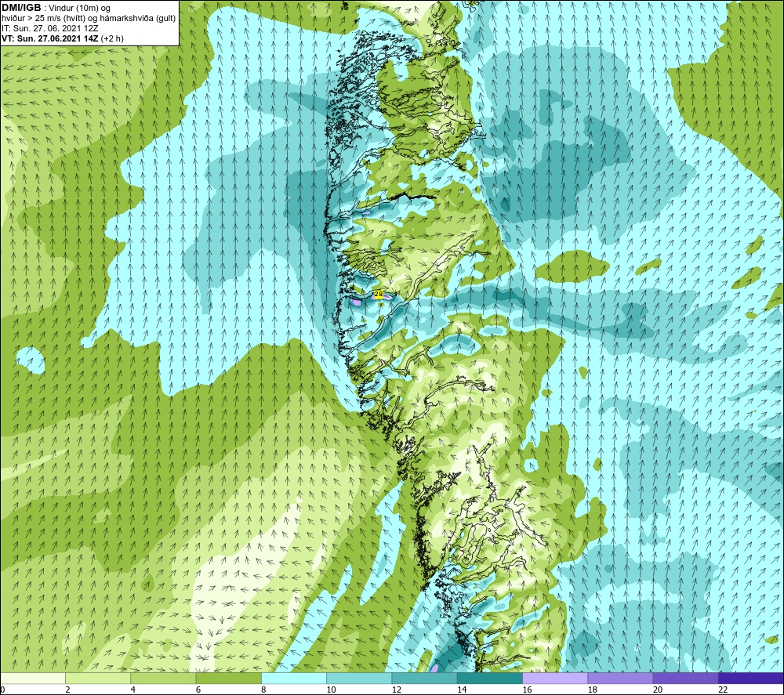The width and height of the screenshot is (784, 695).
Task: Select the 16–18 m/s lavender legend swatch
Action: 555,678
